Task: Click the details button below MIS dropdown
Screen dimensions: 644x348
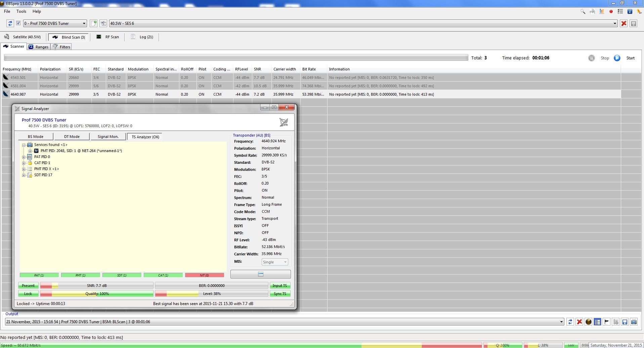Action: click(x=261, y=274)
